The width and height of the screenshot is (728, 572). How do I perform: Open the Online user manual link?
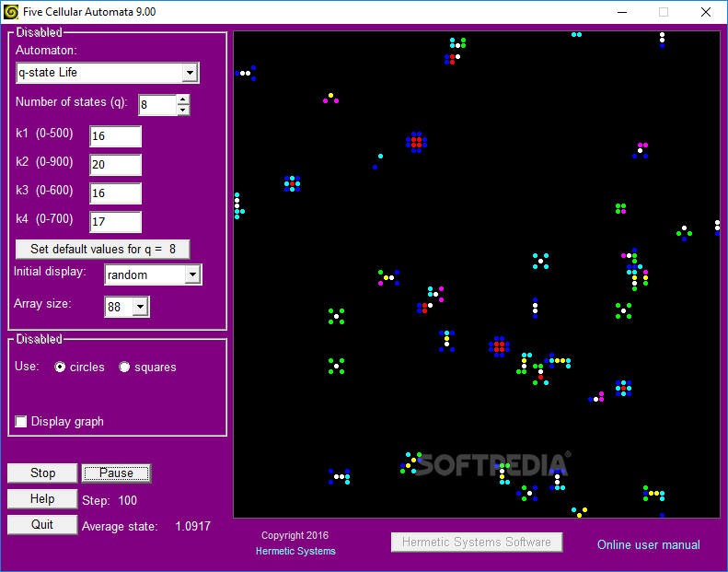tap(649, 544)
